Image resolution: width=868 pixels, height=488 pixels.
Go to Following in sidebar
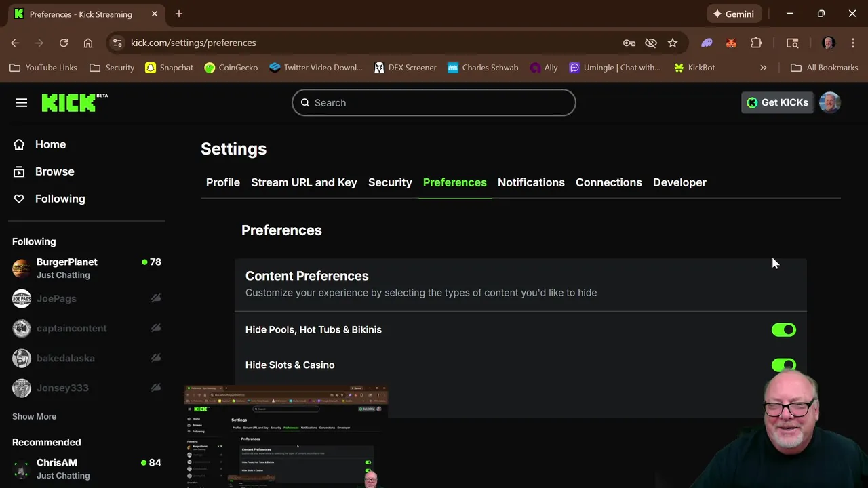point(60,199)
